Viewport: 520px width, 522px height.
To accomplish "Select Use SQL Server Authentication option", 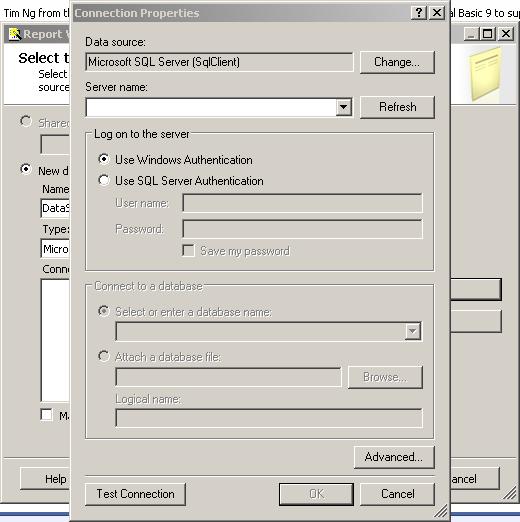I will coord(104,180).
